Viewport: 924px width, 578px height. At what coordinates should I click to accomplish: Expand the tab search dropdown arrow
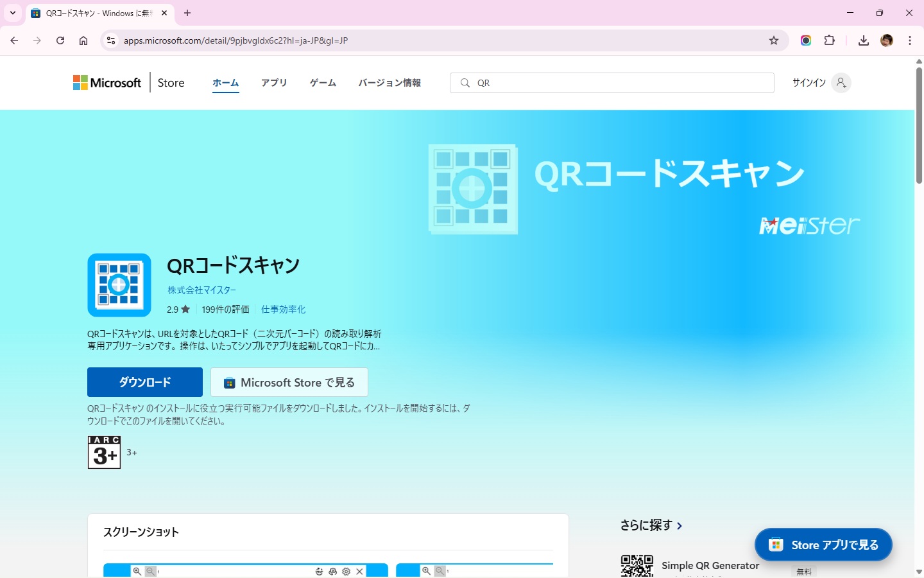point(13,13)
